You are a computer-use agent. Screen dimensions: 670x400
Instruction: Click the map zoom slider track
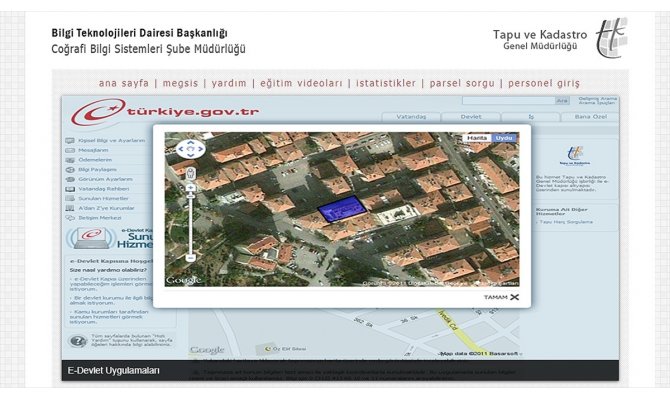[190, 222]
